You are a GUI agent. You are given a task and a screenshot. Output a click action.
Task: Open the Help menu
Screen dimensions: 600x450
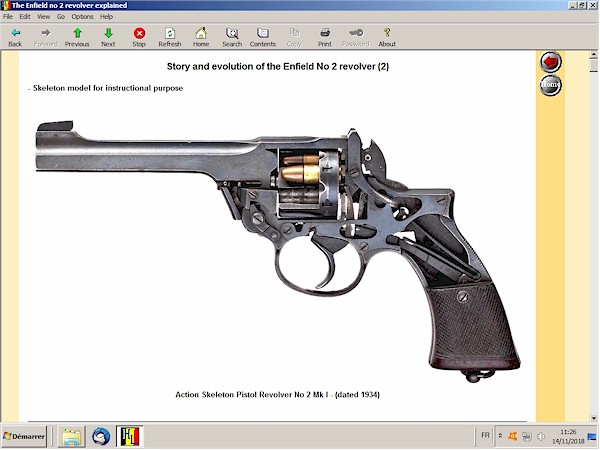pyautogui.click(x=106, y=16)
